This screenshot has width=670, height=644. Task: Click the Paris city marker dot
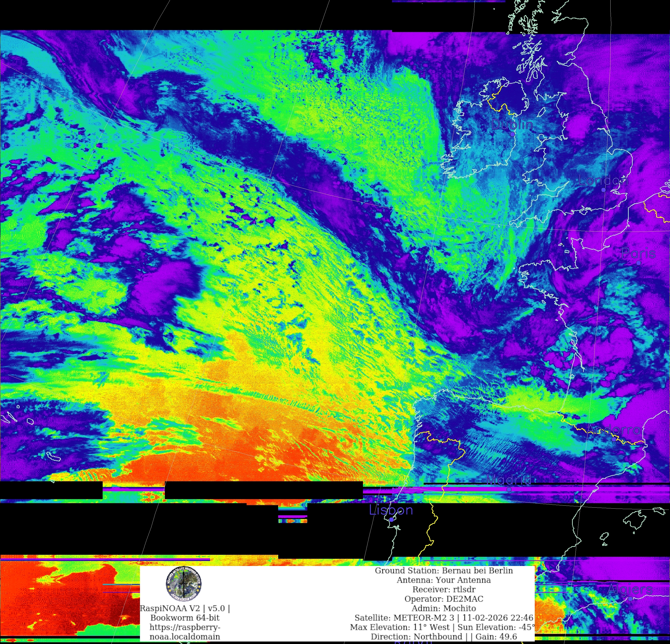pyautogui.click(x=638, y=263)
